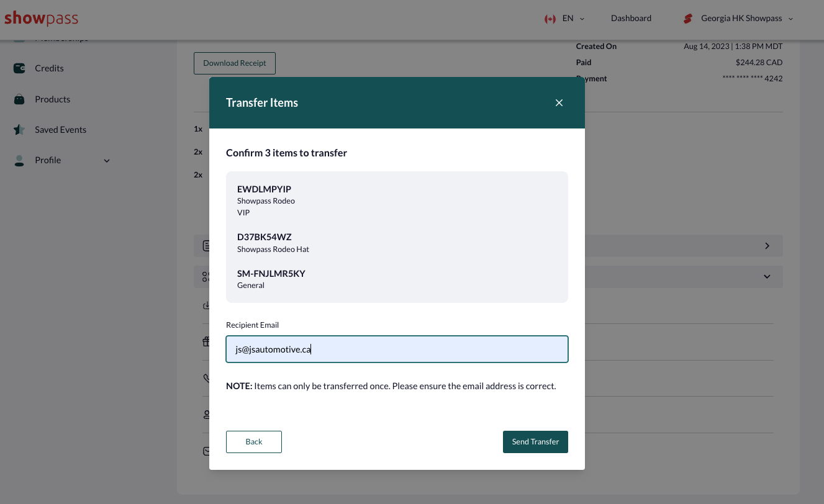Open the EN language dropdown

click(574, 19)
